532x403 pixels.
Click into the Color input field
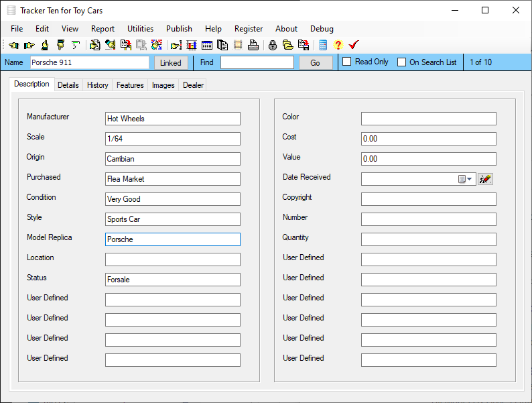tap(428, 119)
